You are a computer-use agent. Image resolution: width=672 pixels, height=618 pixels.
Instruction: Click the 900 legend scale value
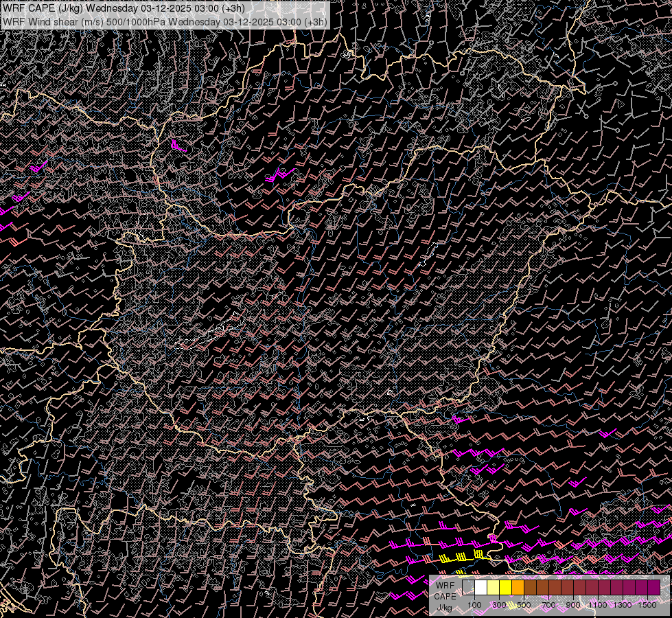(x=573, y=606)
